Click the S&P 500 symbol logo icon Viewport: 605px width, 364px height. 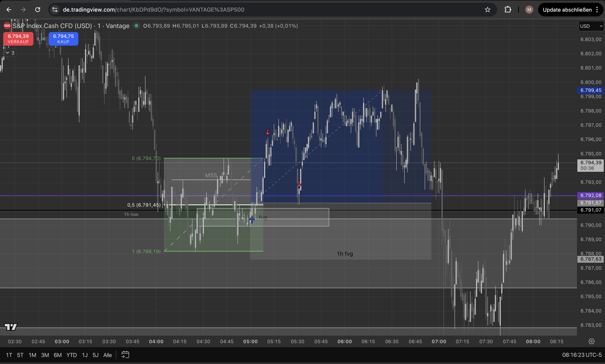click(x=7, y=26)
